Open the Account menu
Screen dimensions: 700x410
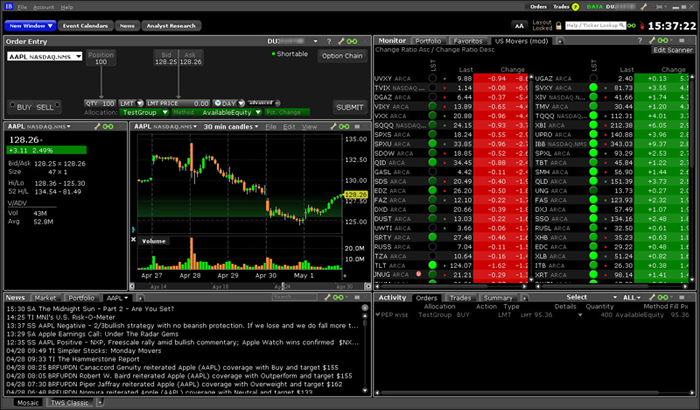44,7
